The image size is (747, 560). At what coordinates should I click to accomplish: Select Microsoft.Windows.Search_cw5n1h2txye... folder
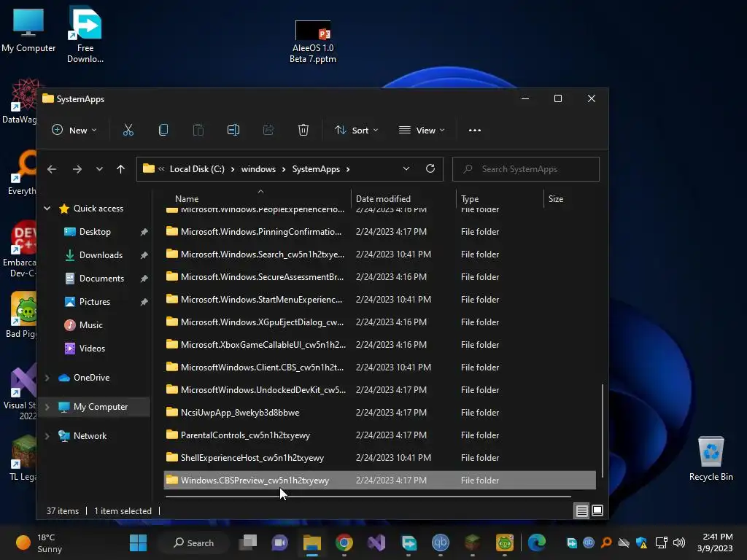pyautogui.click(x=380, y=254)
